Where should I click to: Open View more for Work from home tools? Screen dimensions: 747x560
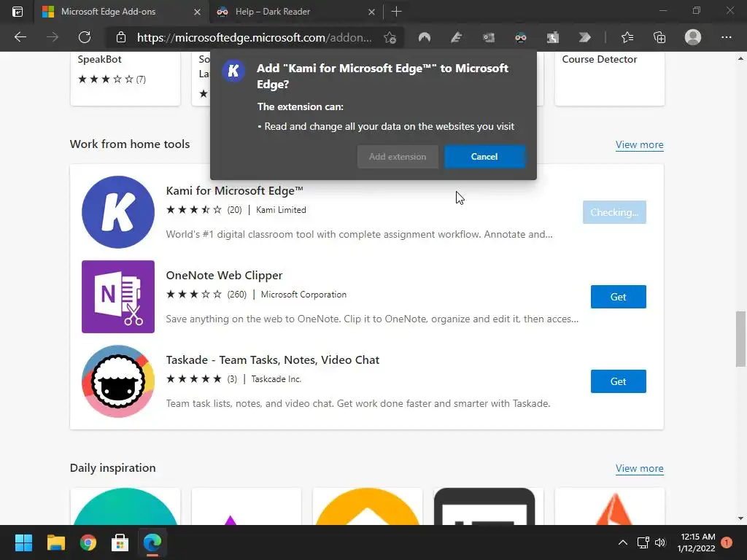point(639,145)
